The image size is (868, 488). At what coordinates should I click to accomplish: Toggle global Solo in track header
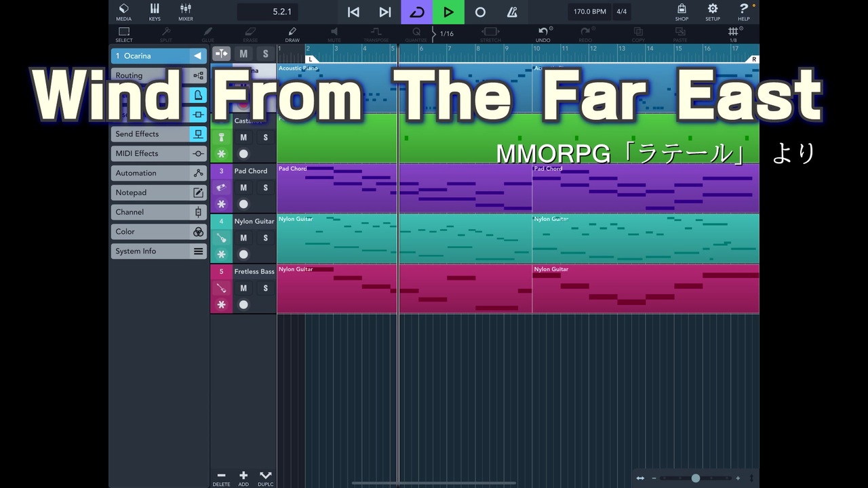(265, 54)
